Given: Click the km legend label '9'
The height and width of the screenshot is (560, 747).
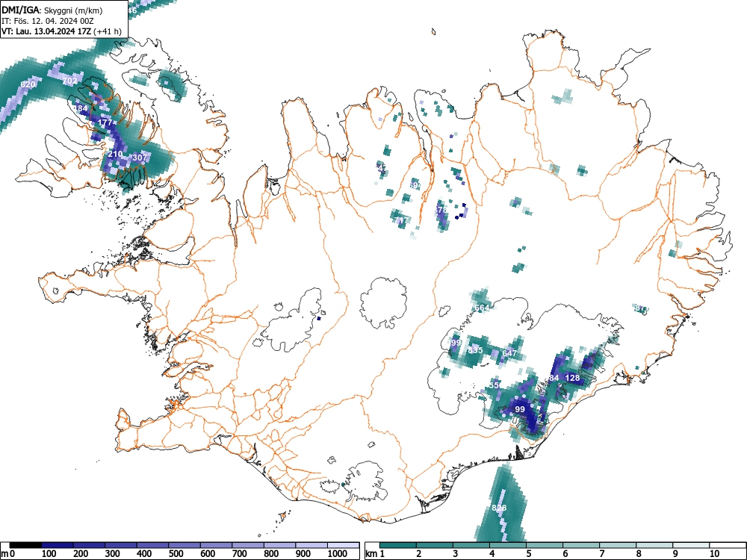Looking at the screenshot, I should tap(675, 554).
